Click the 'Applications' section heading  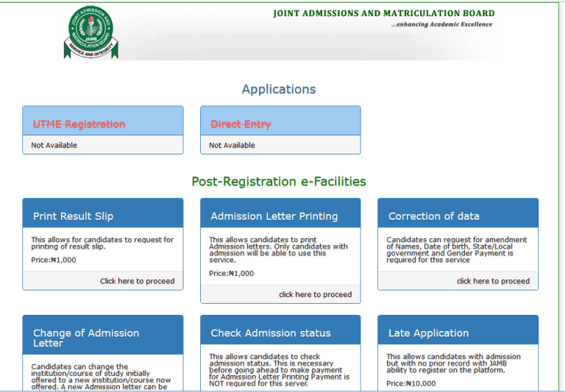279,89
